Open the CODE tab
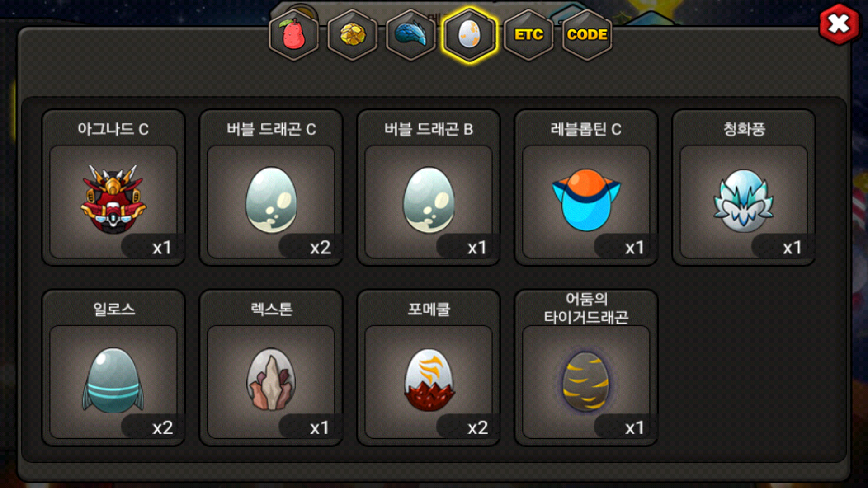This screenshot has width=868, height=488. point(587,35)
